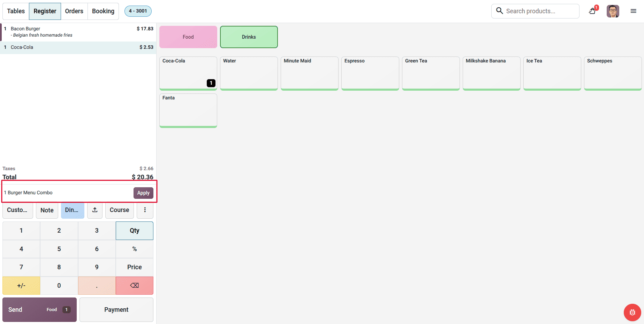Add Schweppes to the order
Screen dimensions: 644x324
613,74
